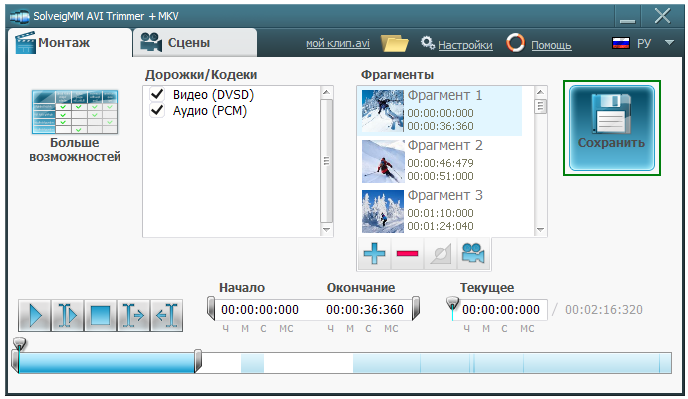Click Фрагмент 3 end time 00:01:24:040
Image resolution: width=688 pixels, height=399 pixels.
[x=440, y=226]
